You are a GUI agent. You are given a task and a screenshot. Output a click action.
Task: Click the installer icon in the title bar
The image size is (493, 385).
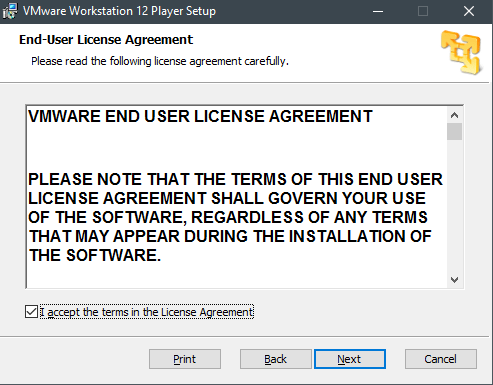[x=10, y=11]
